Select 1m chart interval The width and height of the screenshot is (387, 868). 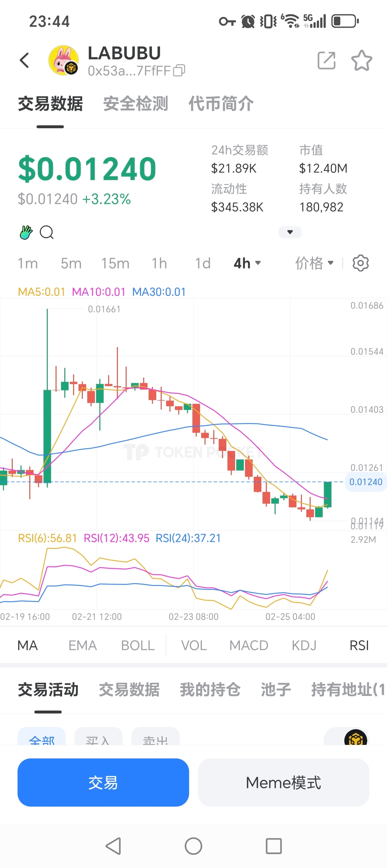tap(28, 263)
